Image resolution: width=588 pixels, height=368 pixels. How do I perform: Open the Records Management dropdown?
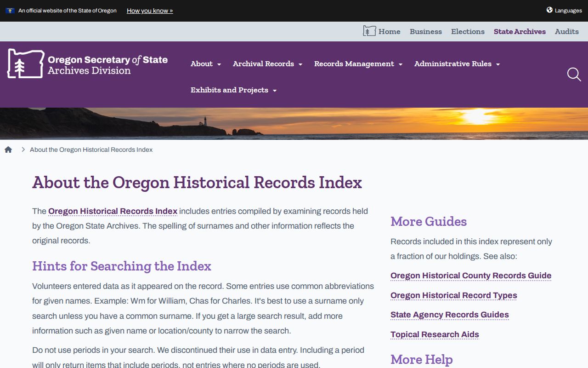(358, 64)
